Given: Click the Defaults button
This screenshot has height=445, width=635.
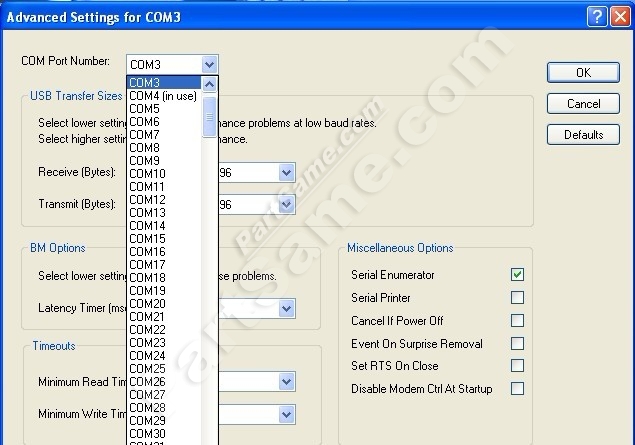Looking at the screenshot, I should [x=583, y=134].
